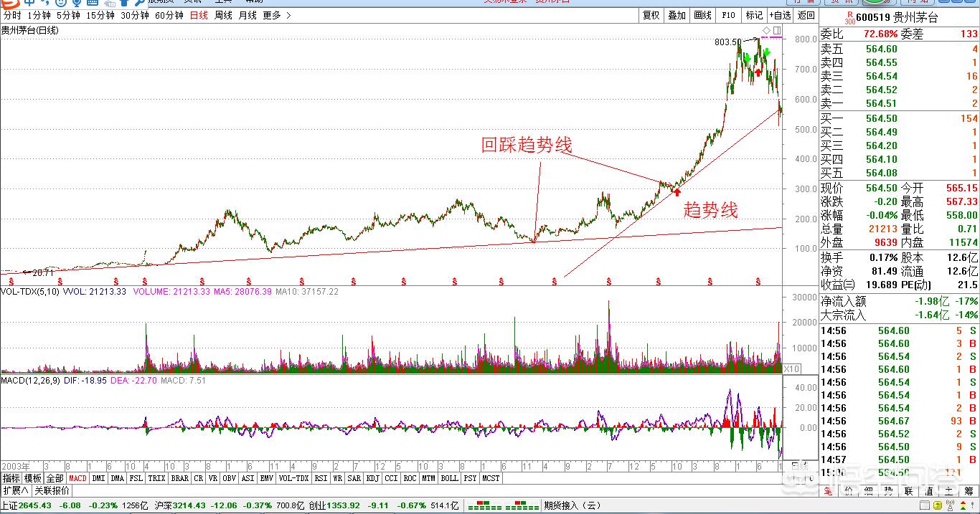Select the VR indicator tab
The height and width of the screenshot is (514, 980).
tap(213, 478)
